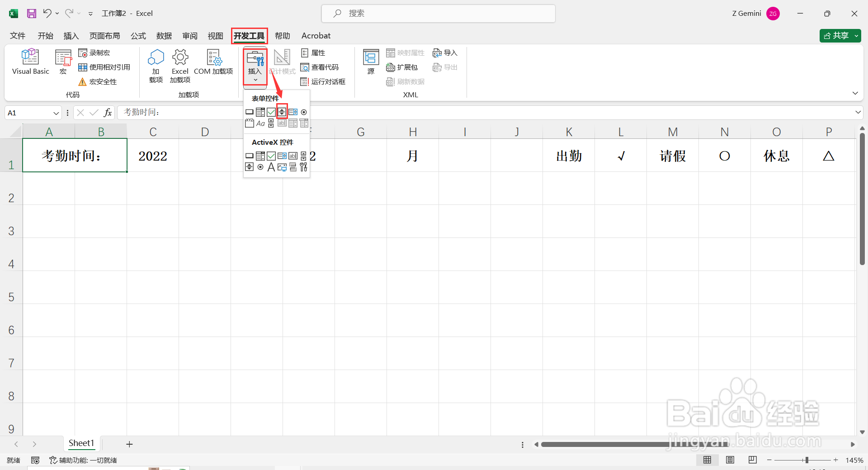Select the Sheet1 tab
The height and width of the screenshot is (470, 868).
(x=81, y=443)
